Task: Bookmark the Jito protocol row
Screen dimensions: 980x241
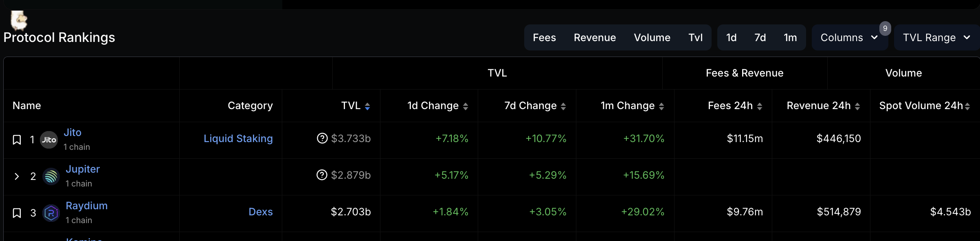Action: [x=17, y=140]
